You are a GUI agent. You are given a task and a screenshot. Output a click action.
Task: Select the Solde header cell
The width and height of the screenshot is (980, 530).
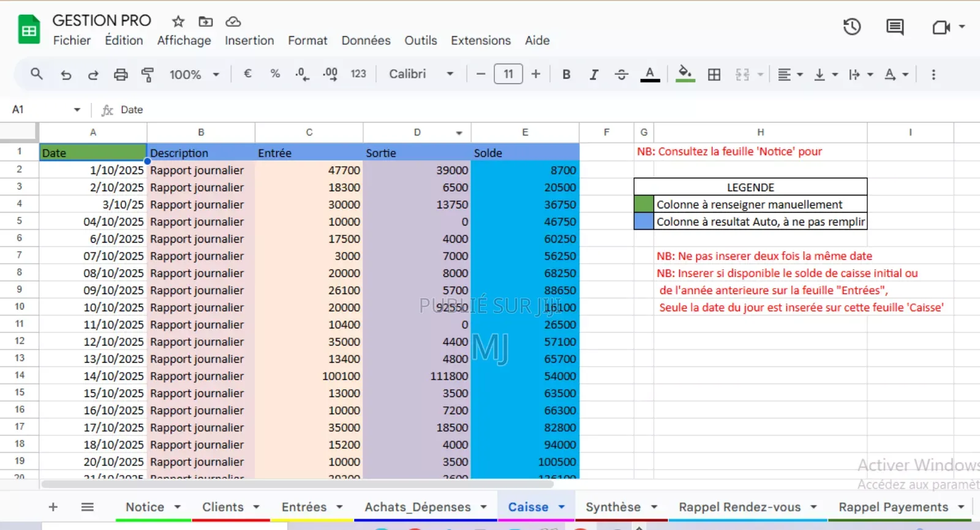(x=524, y=153)
